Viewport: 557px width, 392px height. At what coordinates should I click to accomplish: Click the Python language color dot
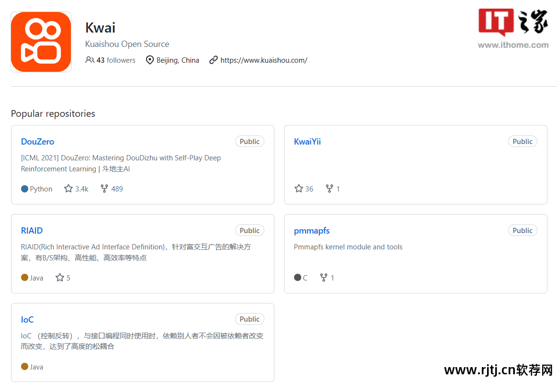pos(25,189)
